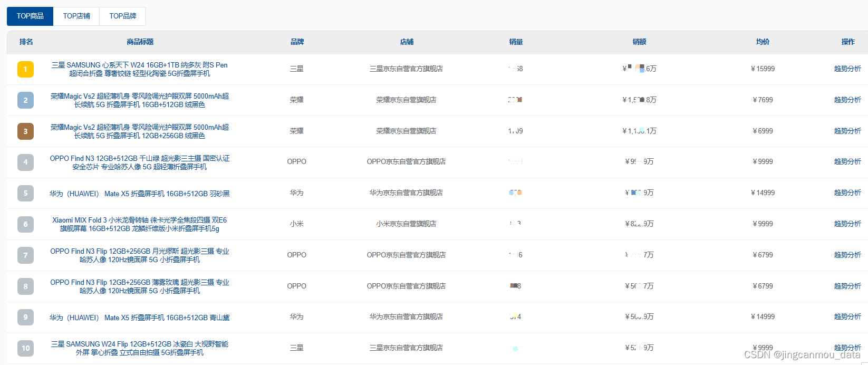Click the 三星京东自营官方旗舰店 cell in row 1
The width and height of the screenshot is (868, 365).
[x=406, y=69]
